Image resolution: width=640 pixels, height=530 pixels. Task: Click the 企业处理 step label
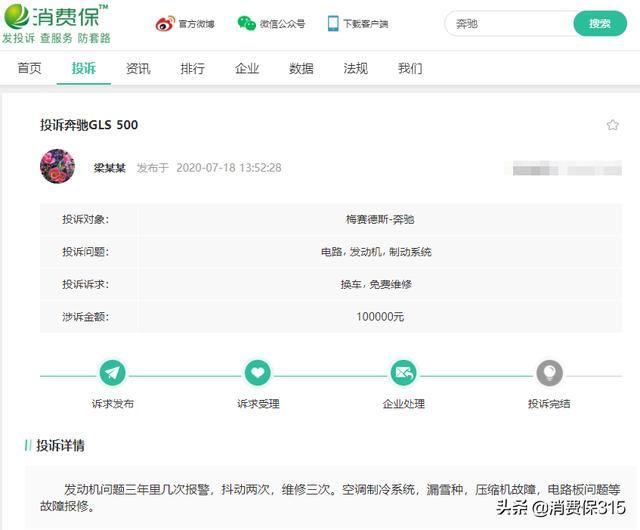coord(403,404)
